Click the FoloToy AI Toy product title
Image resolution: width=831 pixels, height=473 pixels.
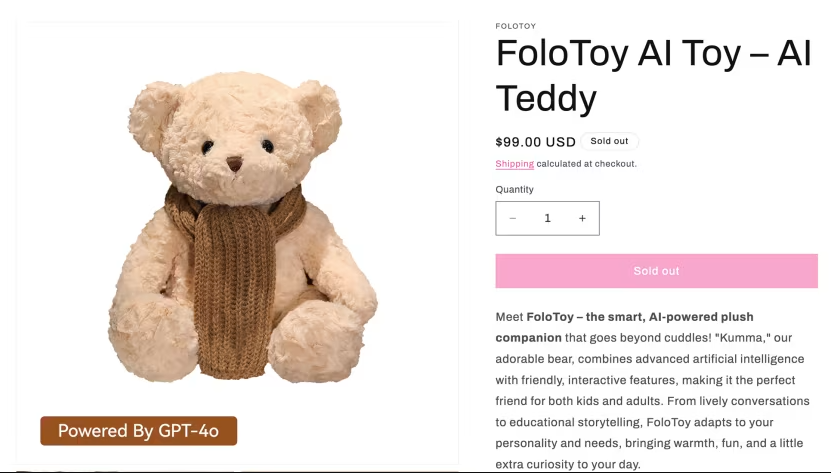(653, 75)
